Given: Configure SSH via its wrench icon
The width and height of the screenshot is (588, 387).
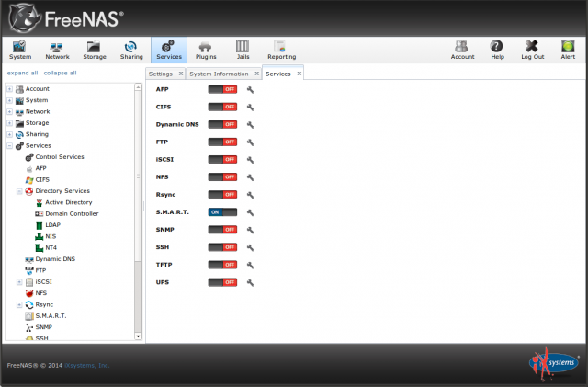Looking at the screenshot, I should click(251, 247).
